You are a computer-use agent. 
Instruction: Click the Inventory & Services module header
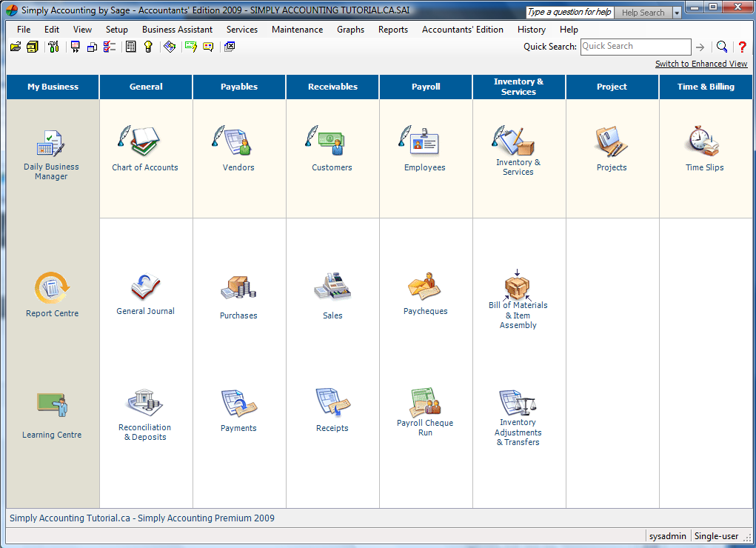click(x=519, y=87)
